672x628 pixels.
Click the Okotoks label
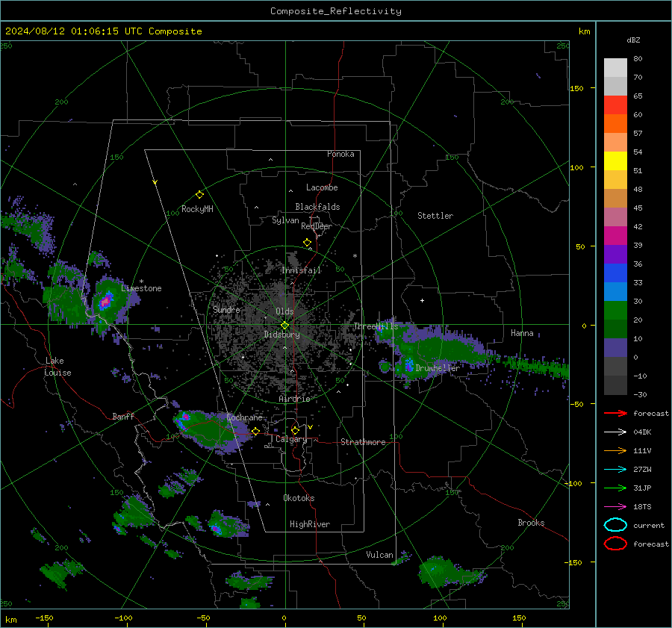(299, 498)
